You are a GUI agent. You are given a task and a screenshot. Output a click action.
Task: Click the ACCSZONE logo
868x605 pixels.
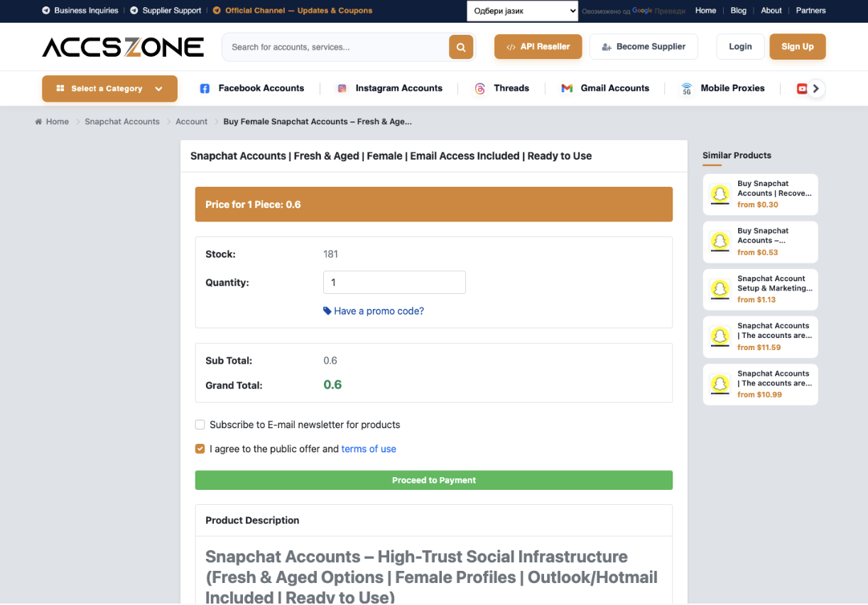coord(123,47)
